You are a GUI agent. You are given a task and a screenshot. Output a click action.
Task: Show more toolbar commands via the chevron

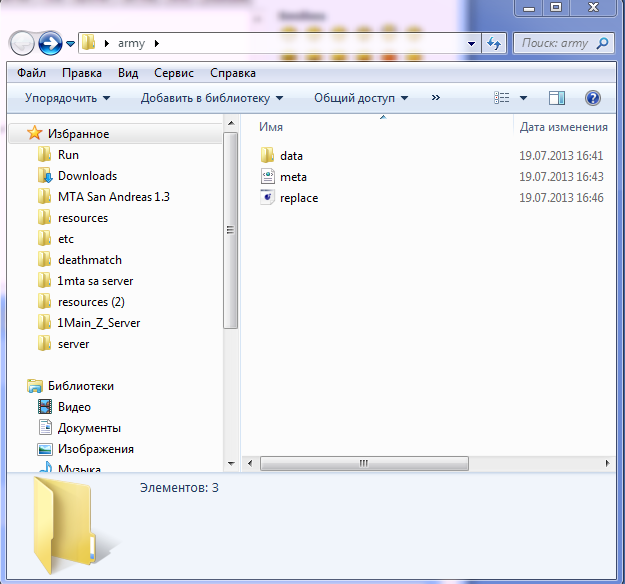tap(436, 98)
